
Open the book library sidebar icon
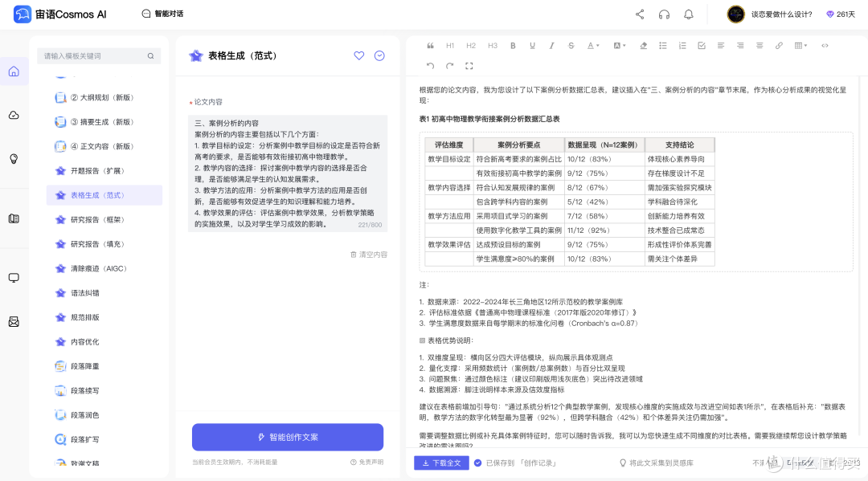(14, 218)
